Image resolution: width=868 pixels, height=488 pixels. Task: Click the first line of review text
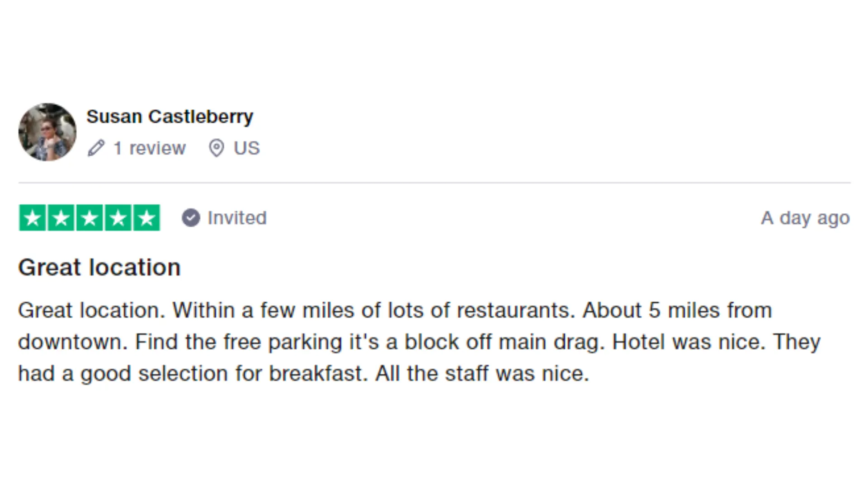click(395, 310)
